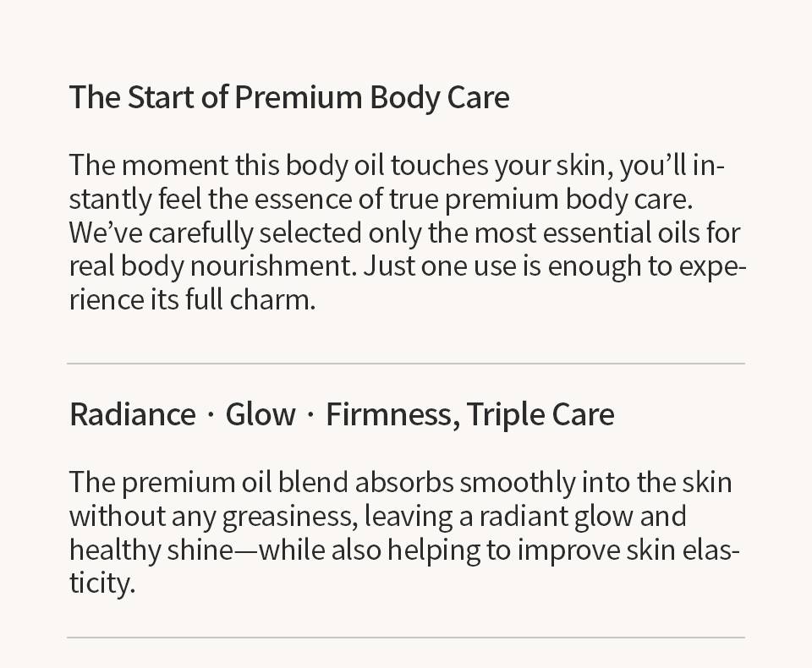812x668 pixels.
Task: Click the divider line below the first section
Action: pos(406,364)
